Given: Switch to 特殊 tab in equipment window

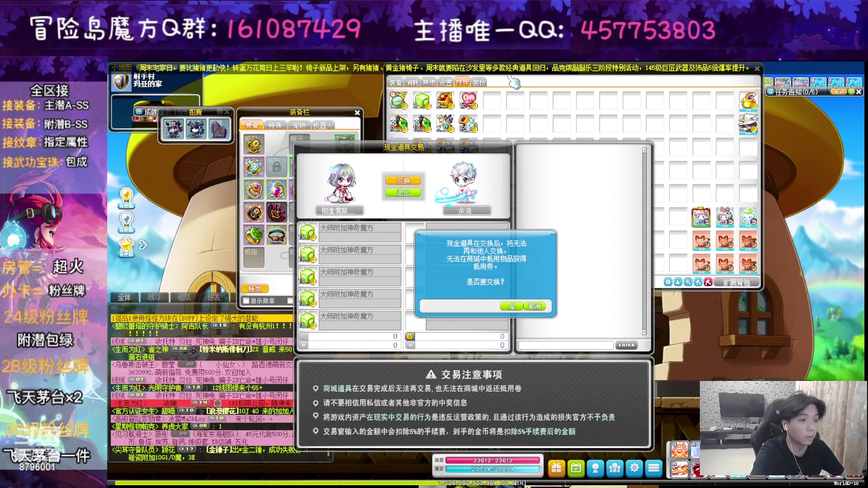Looking at the screenshot, I should 275,125.
